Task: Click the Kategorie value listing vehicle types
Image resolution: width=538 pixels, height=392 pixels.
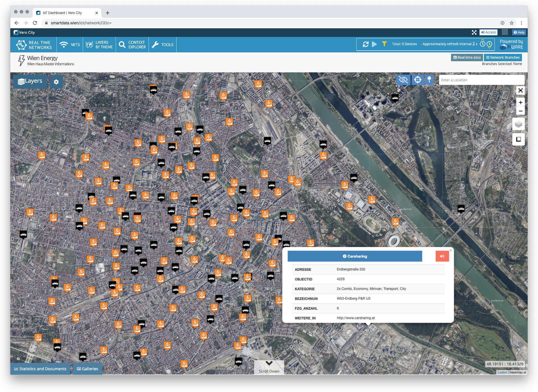Action: tap(371, 289)
